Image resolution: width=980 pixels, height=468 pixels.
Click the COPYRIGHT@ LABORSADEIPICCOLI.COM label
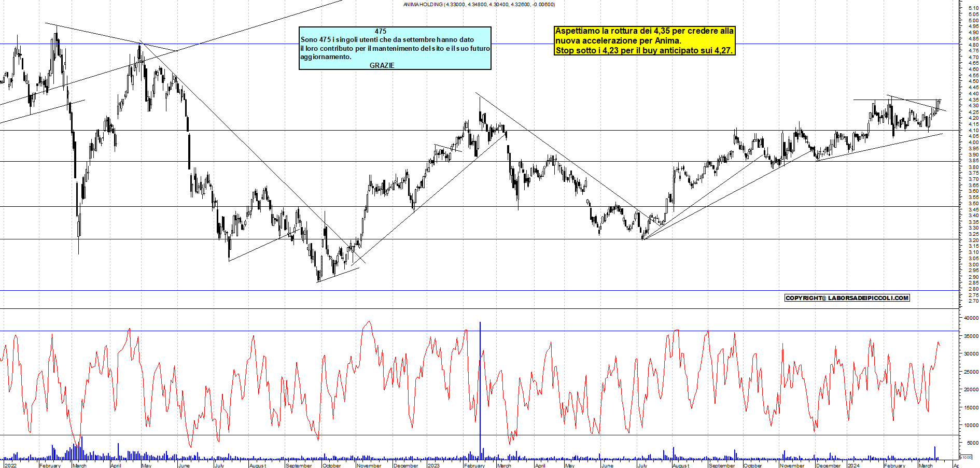coord(847,298)
